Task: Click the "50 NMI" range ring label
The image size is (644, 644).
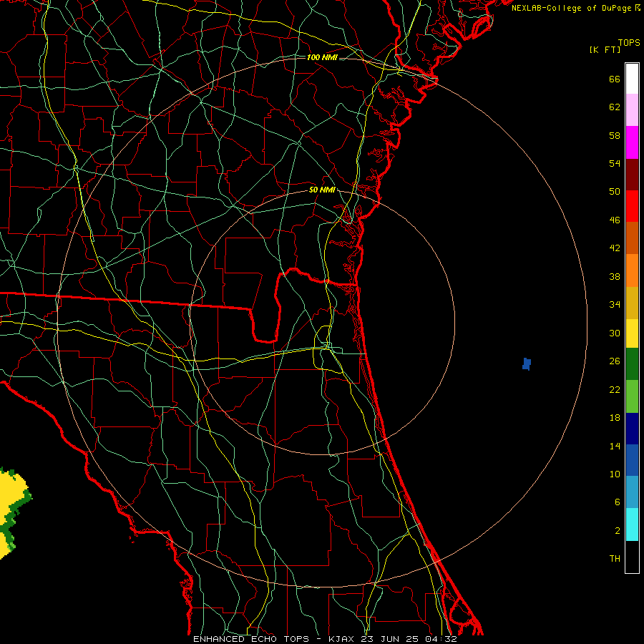Action: (x=323, y=190)
